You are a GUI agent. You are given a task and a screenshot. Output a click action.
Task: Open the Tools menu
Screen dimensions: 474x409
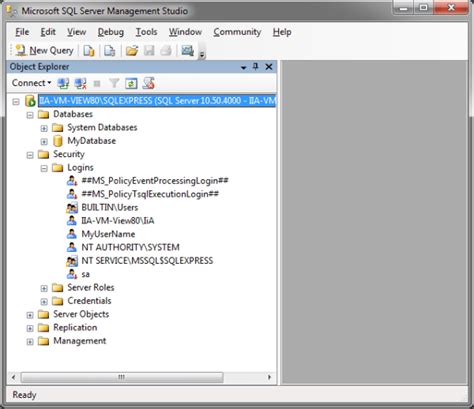pyautogui.click(x=146, y=32)
